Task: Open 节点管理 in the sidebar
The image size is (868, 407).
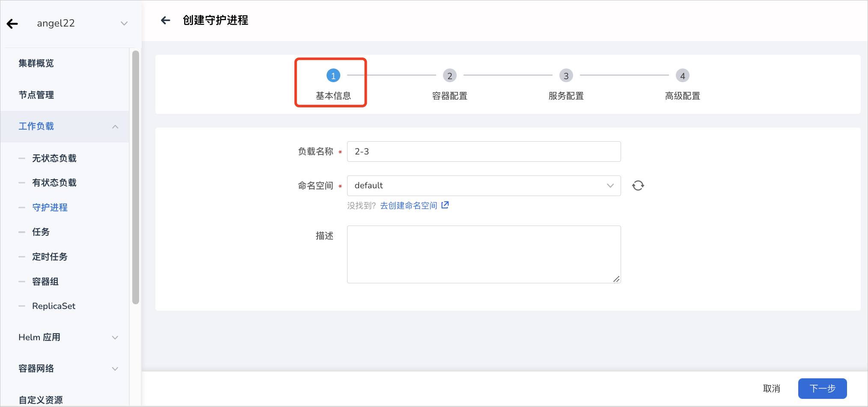Action: (x=36, y=95)
